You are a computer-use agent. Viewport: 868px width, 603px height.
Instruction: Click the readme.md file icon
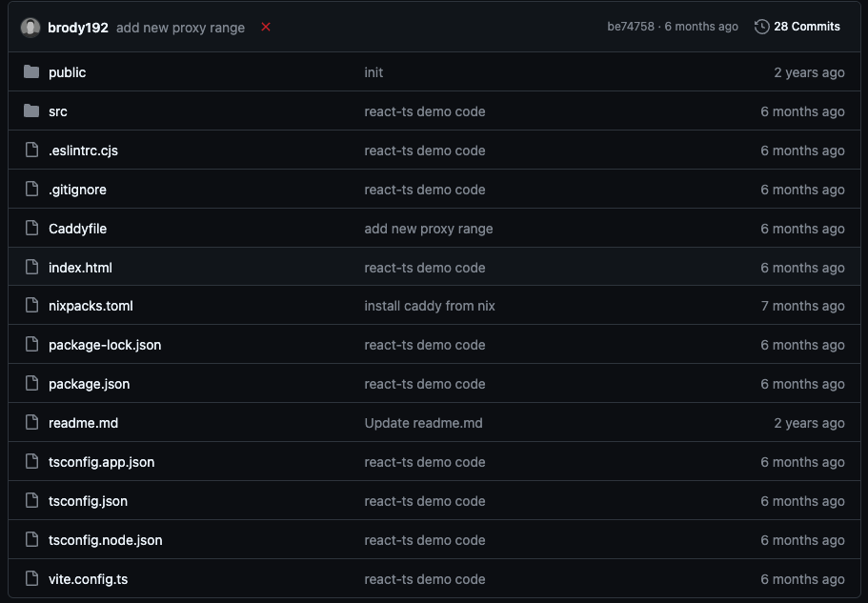coord(32,423)
